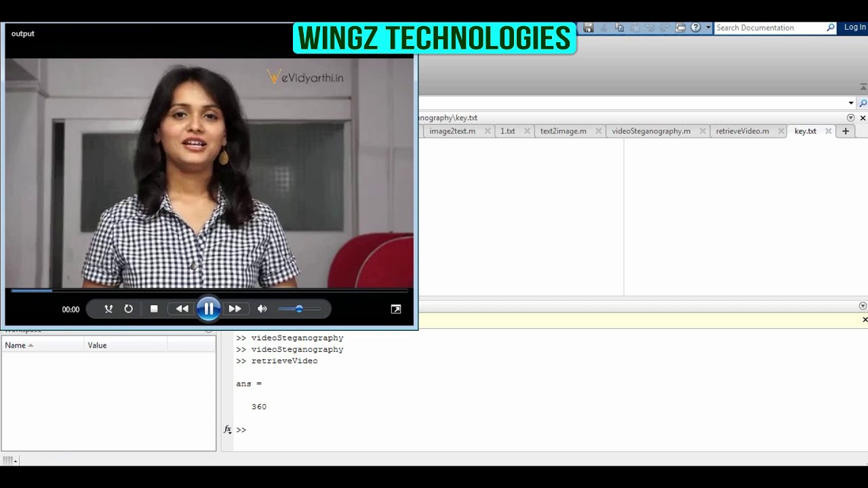Switch to text2image.m tab
868x488 pixels.
[564, 131]
